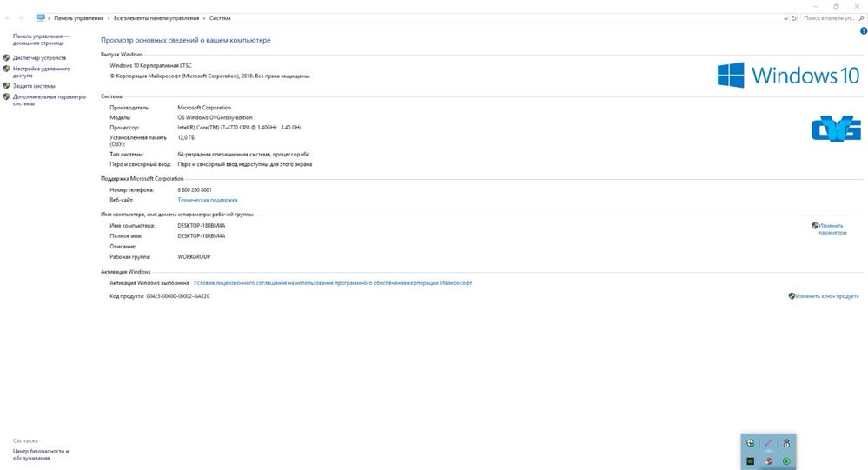This screenshot has width=868, height=470.
Task: Open Настройка удаленного доступа
Action: click(x=42, y=72)
